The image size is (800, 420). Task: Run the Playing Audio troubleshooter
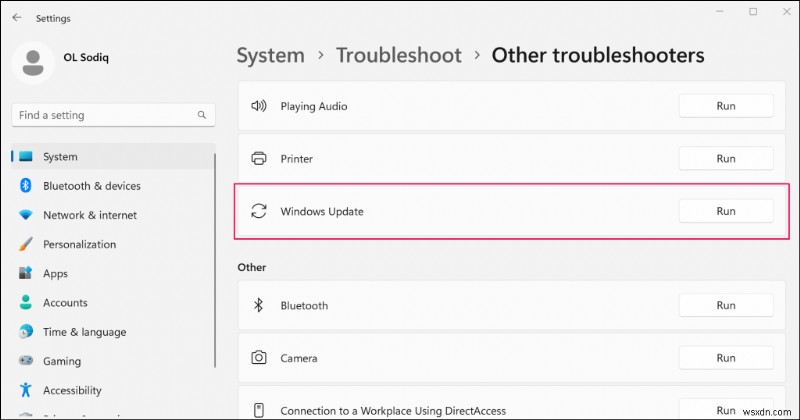tap(726, 106)
